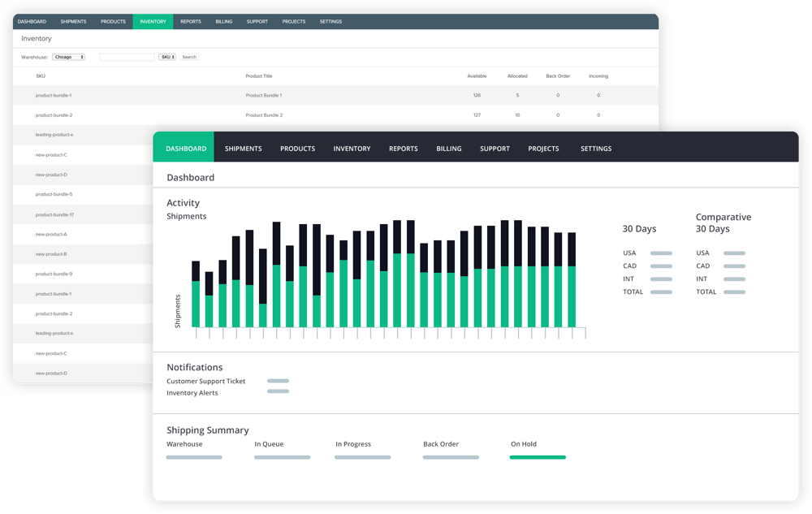
Task: Expand the Warehouse Chicago dropdown
Action: pos(68,57)
